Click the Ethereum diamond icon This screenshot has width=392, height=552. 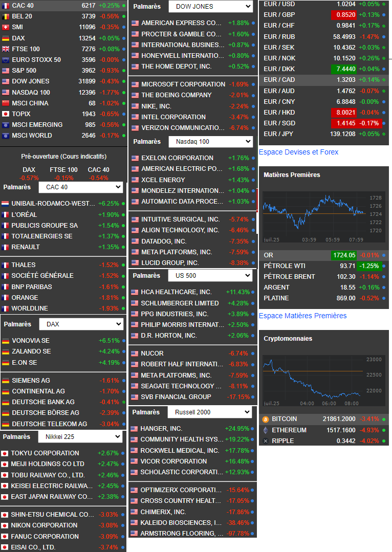click(266, 430)
